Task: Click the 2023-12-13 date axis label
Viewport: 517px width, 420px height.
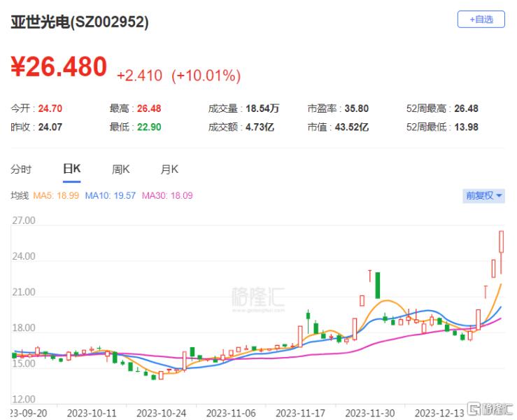Action: [439, 413]
